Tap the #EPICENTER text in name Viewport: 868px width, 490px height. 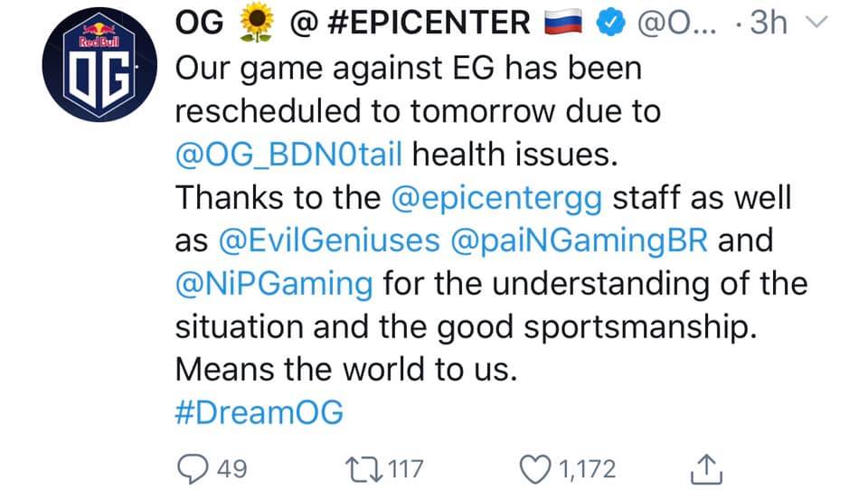(x=429, y=24)
